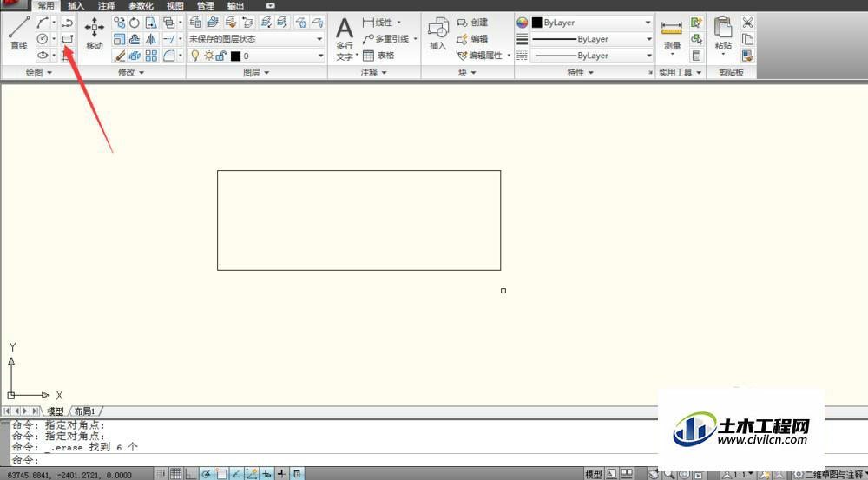
Task: Select the Circle drawing tool
Action: [x=43, y=39]
